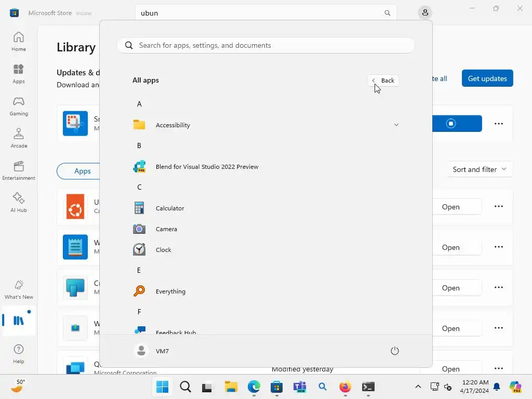Open Camera from All apps list
The image size is (532, 399).
265,229
